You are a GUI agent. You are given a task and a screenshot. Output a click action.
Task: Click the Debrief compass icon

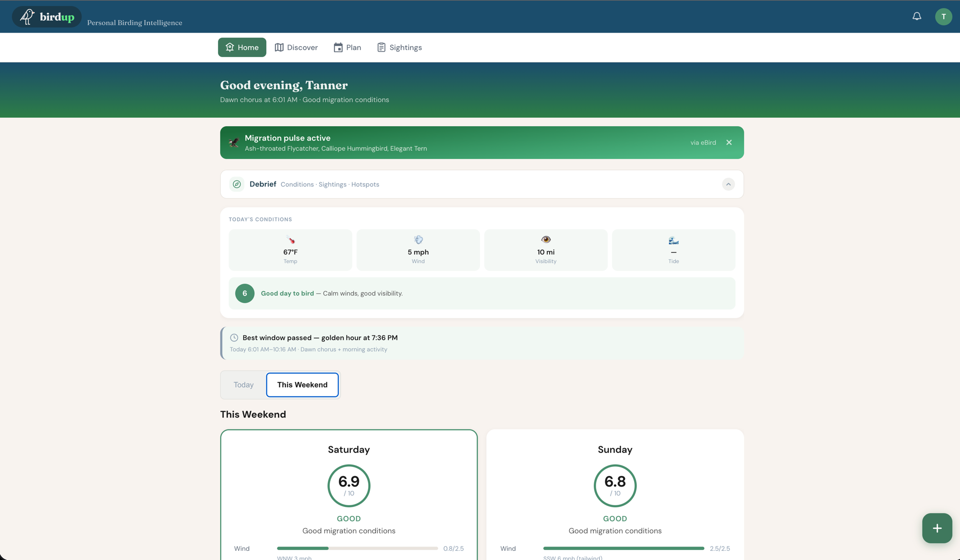[237, 184]
